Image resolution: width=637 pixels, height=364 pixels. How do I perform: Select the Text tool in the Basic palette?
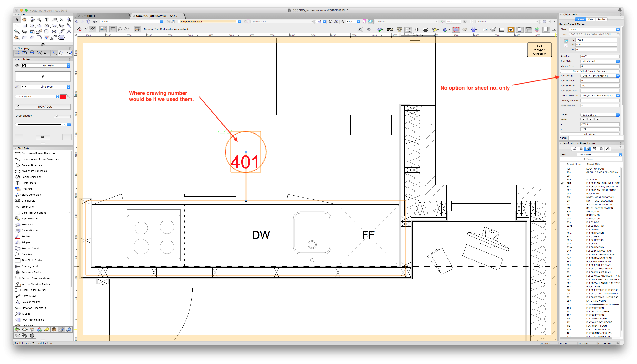46,19
